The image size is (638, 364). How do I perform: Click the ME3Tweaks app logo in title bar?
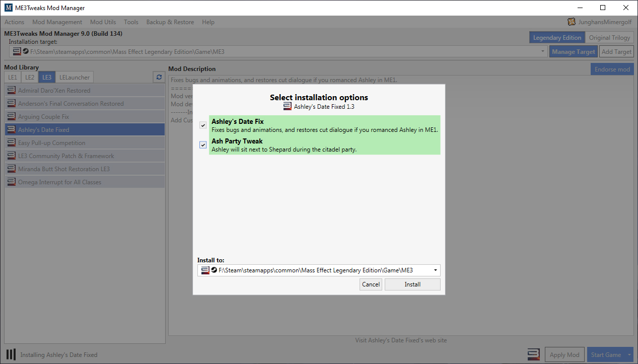tap(9, 8)
